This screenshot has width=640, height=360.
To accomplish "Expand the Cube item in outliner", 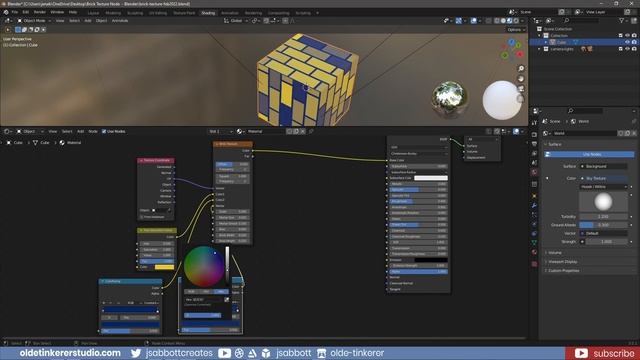I will pos(546,42).
